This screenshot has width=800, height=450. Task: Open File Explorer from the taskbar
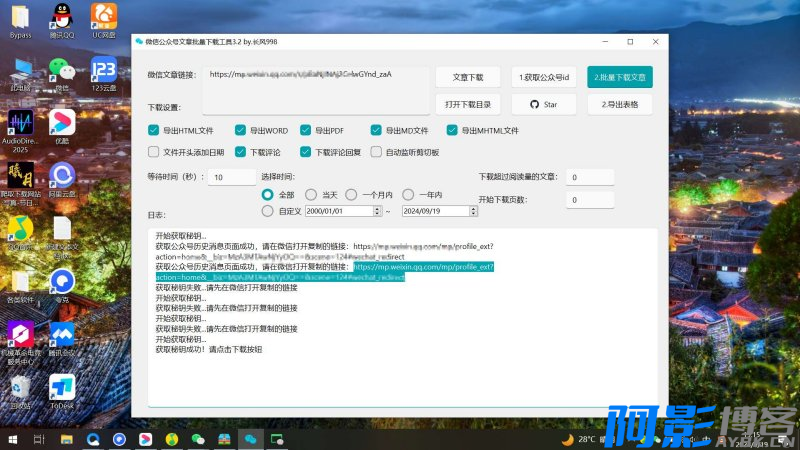(66, 439)
